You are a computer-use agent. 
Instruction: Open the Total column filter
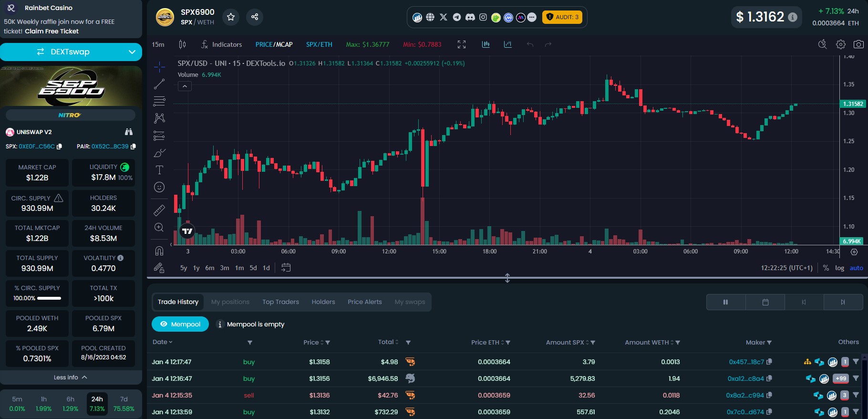[408, 343]
